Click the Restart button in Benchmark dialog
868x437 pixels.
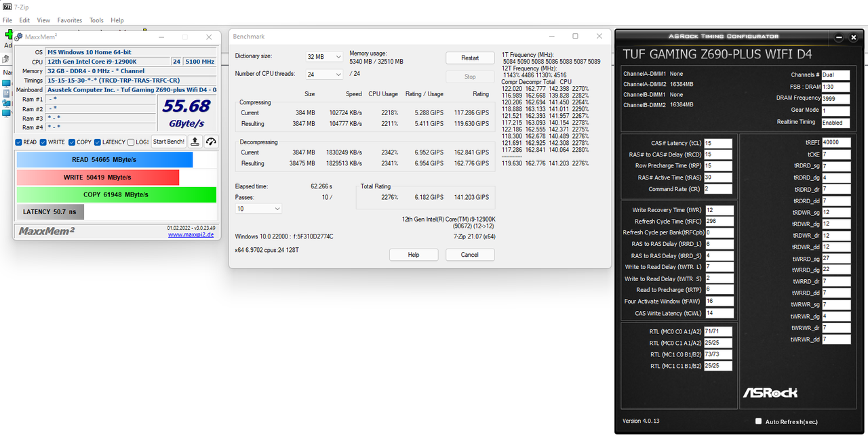pos(470,58)
